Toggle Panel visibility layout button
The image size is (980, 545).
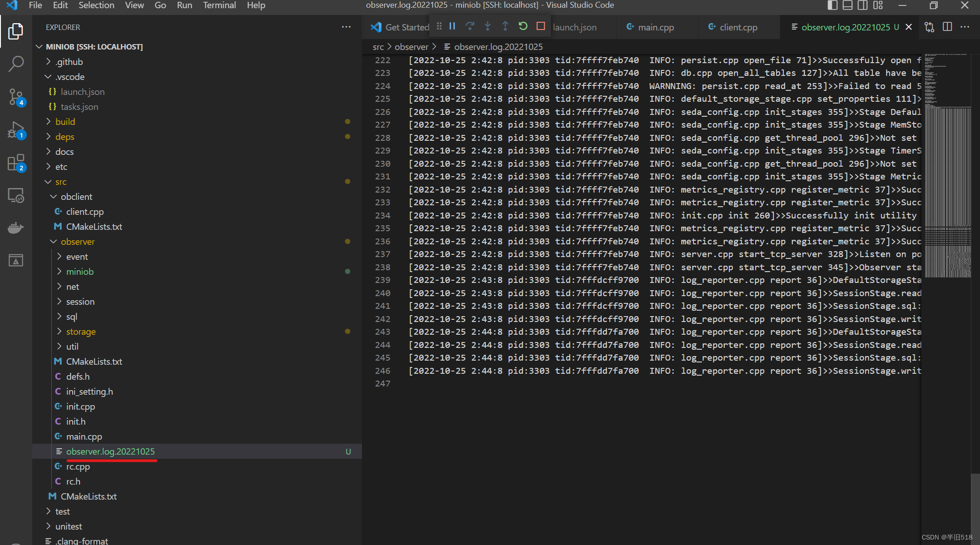[x=847, y=5]
